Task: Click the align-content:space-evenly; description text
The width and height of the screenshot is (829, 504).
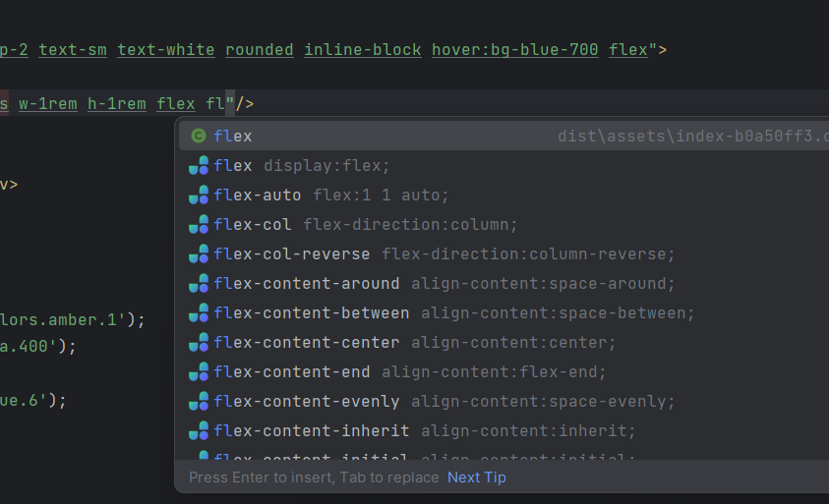Action: 544,402
